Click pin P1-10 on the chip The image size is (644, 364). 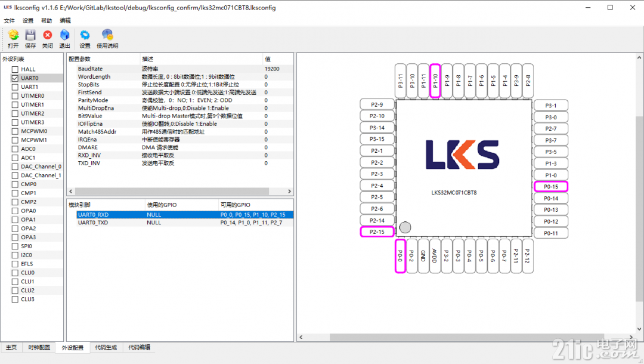(435, 81)
